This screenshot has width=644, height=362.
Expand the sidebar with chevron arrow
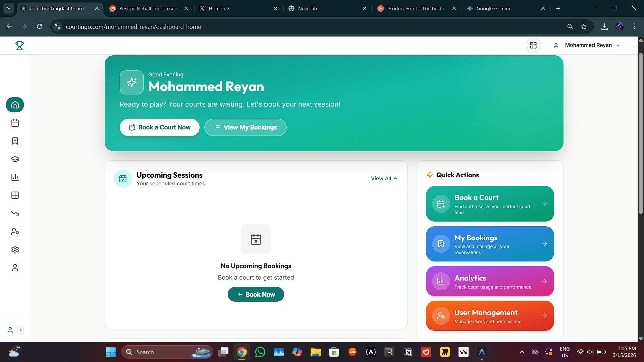(x=21, y=330)
